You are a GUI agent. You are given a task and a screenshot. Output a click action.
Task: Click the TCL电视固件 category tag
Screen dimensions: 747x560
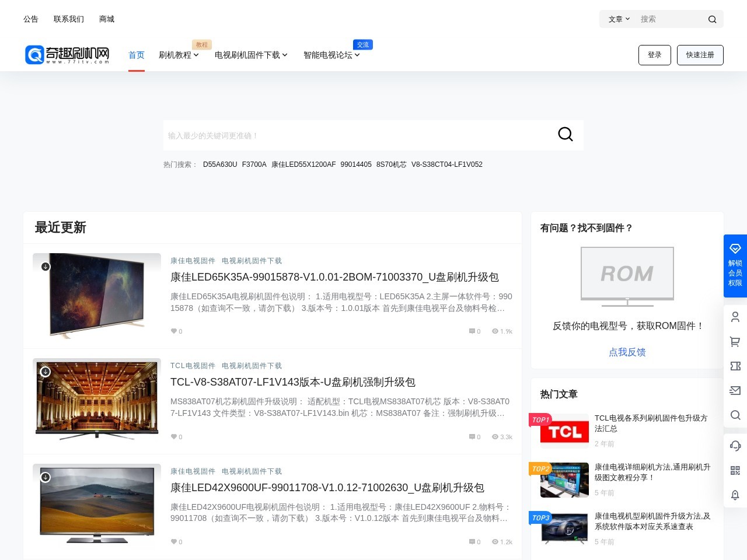193,366
